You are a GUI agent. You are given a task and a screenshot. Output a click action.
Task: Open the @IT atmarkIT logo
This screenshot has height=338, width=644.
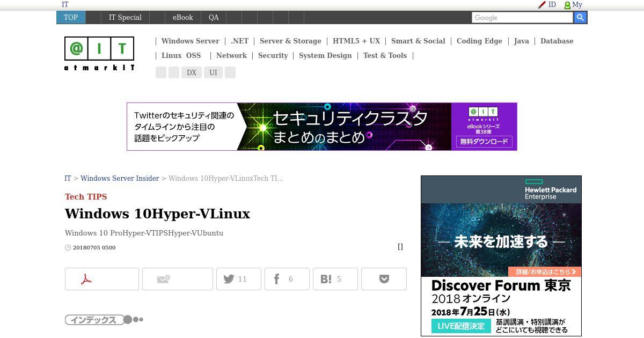tap(99, 54)
